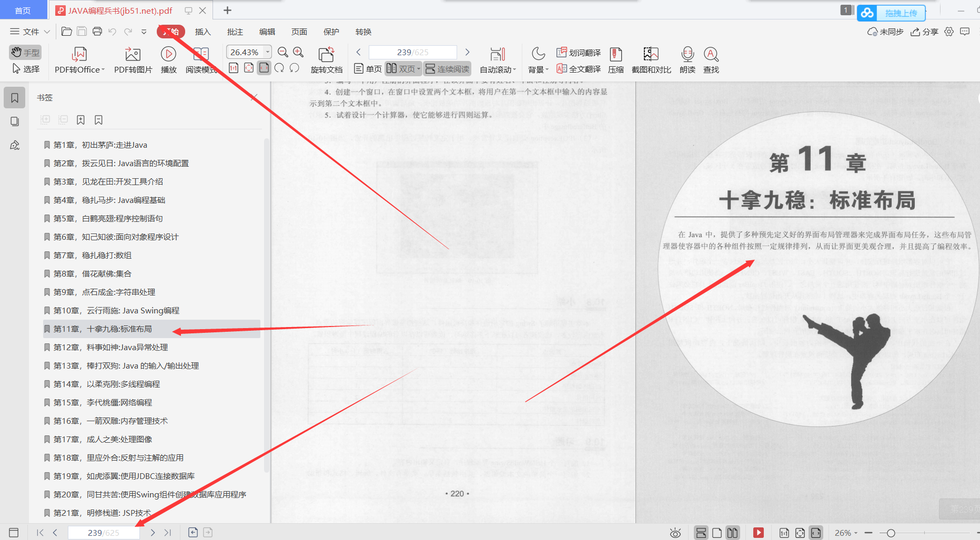Click the undo arrow icon
Image resolution: width=980 pixels, height=540 pixels.
[x=112, y=32]
